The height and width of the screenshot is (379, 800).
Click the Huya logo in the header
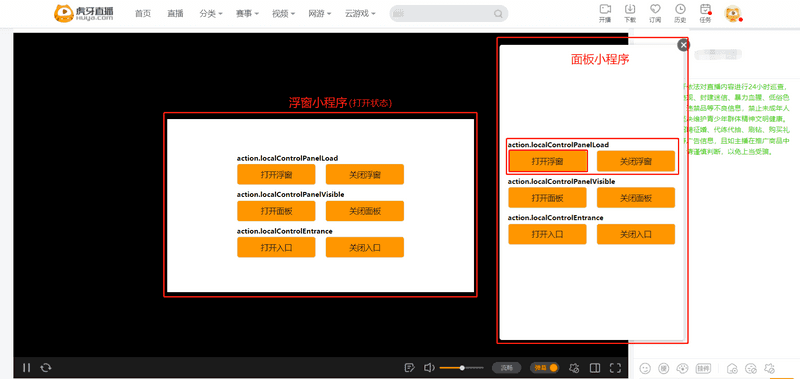pos(83,13)
